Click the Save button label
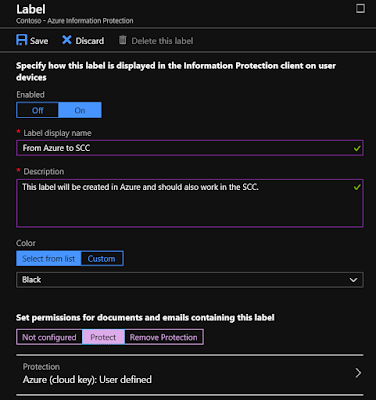 (x=39, y=41)
